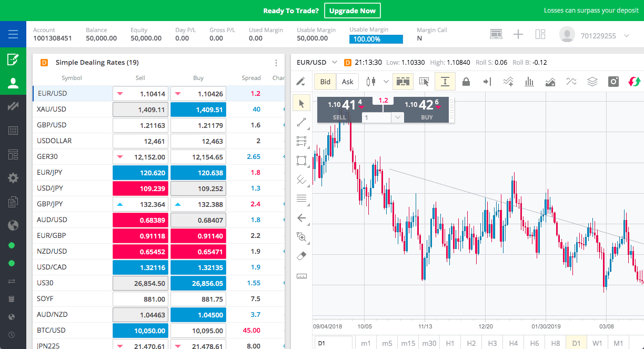644x349 pixels.
Task: Open the candlestick chart type dropdown
Action: coord(386,82)
